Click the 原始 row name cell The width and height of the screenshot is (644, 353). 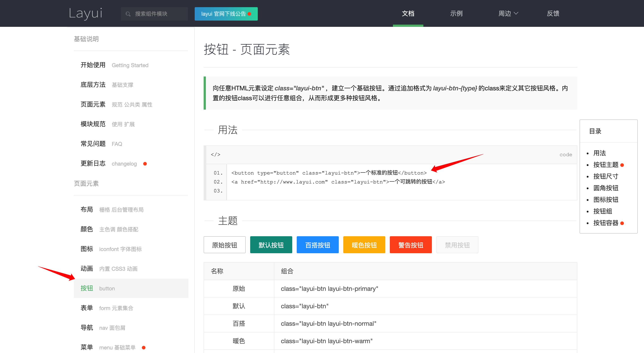pos(239,289)
